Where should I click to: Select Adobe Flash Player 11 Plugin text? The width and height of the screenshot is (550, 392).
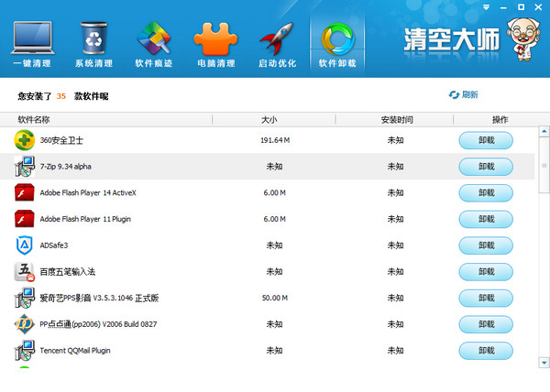85,219
